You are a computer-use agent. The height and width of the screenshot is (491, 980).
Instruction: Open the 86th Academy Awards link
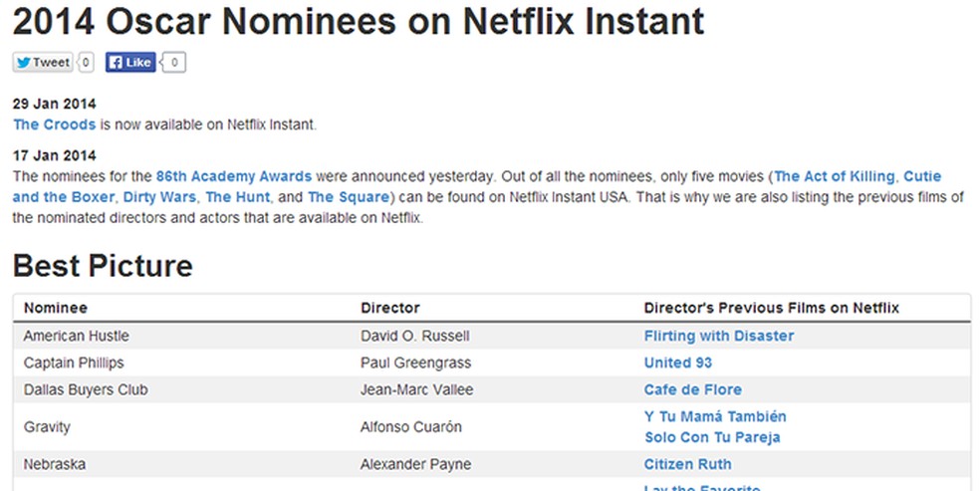tap(234, 176)
